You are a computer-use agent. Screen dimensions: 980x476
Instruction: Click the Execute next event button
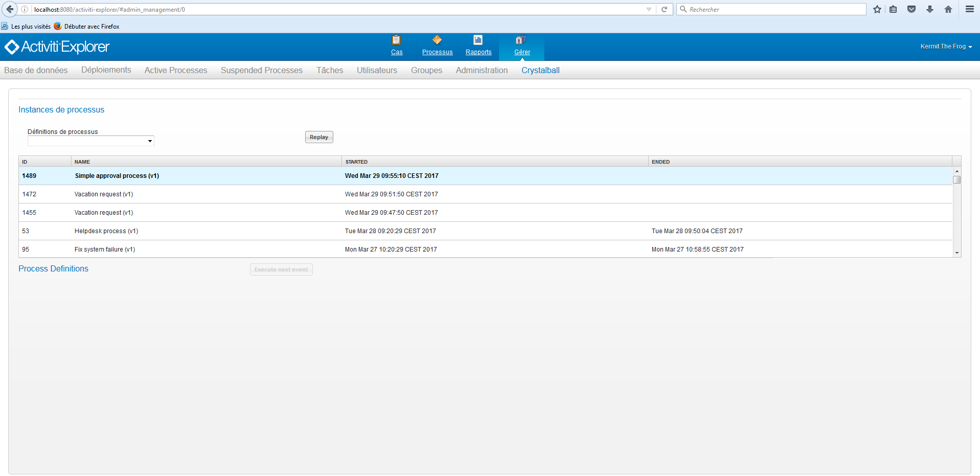tap(281, 269)
